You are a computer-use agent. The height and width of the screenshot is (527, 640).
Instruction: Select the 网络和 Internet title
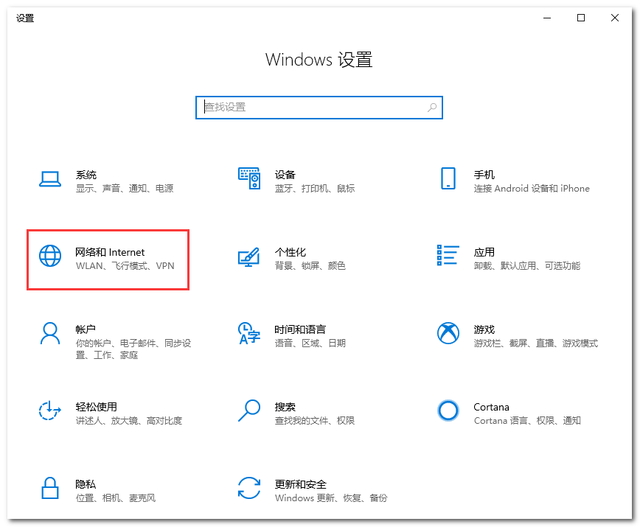pyautogui.click(x=110, y=252)
